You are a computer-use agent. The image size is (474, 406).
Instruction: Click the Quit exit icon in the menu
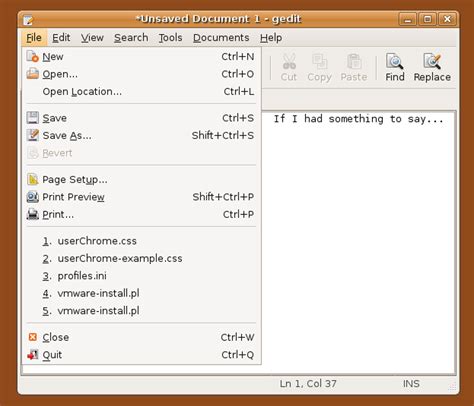coord(33,355)
